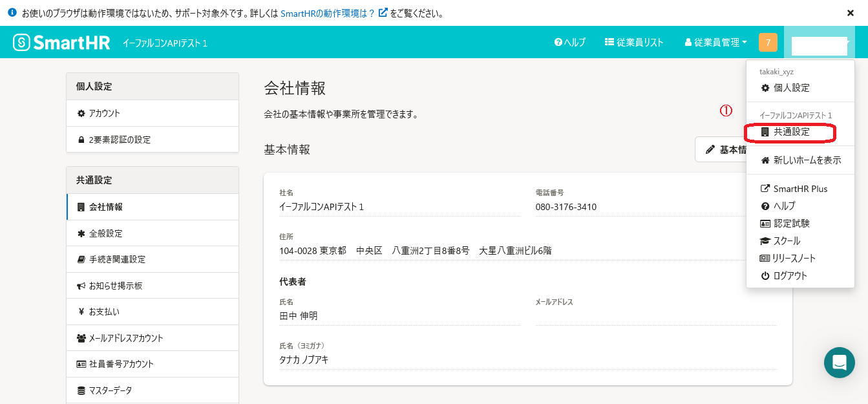This screenshot has width=868, height=404.
Task: Click the 基本情報 edit button with pencil
Action: pos(721,149)
